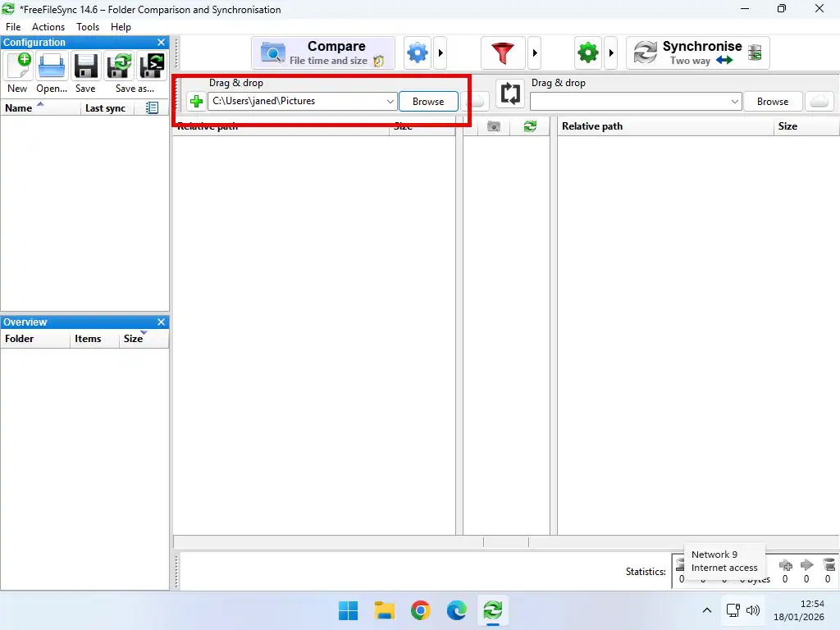
Task: Open the Actions menu
Action: (x=48, y=26)
